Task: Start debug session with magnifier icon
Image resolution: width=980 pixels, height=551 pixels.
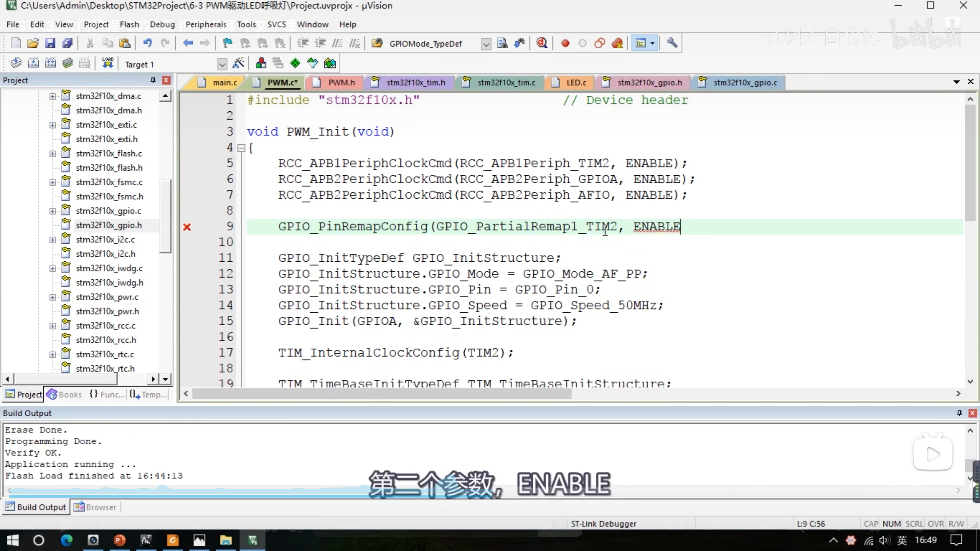Action: tap(542, 43)
